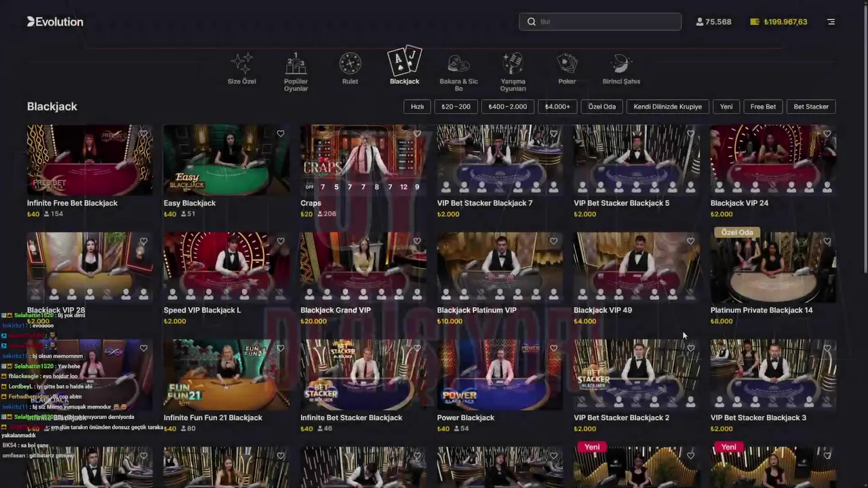Open the Bakara & Sic Bo category icon
868x488 pixels.
tap(458, 64)
